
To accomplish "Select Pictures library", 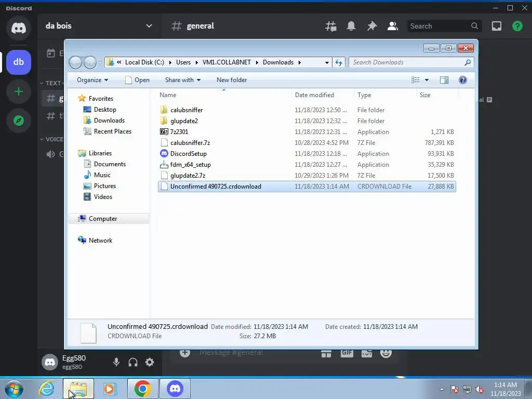I will 105,186.
